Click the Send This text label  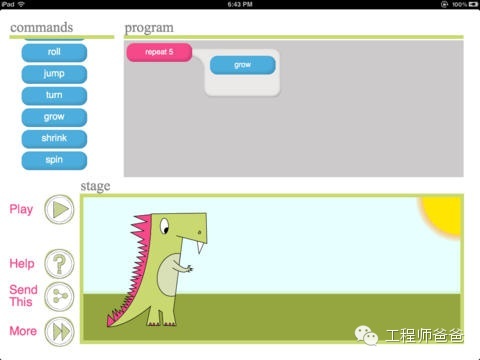tap(23, 296)
